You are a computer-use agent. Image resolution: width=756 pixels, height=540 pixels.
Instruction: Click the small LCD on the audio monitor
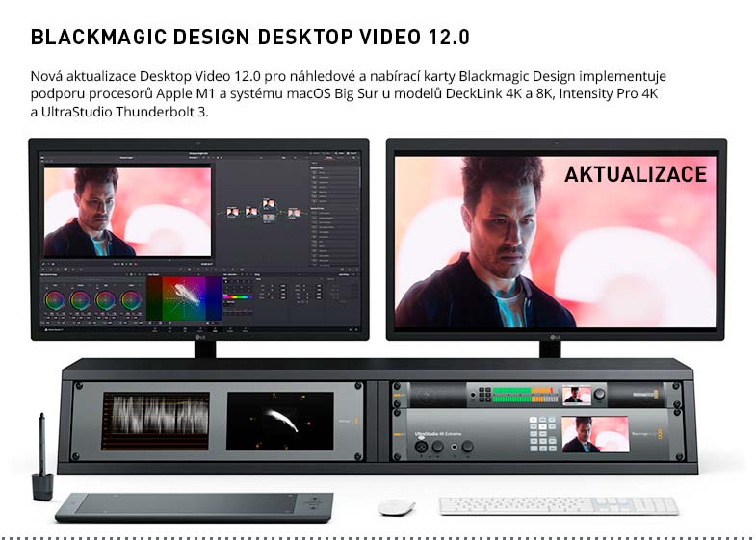coord(577,395)
